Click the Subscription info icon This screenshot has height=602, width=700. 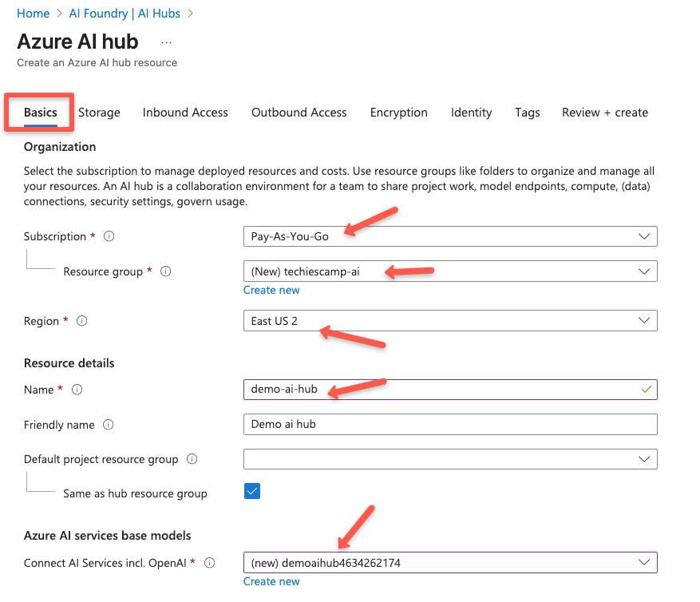coord(108,236)
